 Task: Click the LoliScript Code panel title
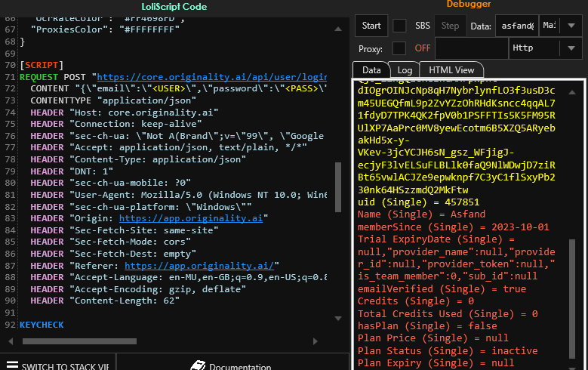174,7
